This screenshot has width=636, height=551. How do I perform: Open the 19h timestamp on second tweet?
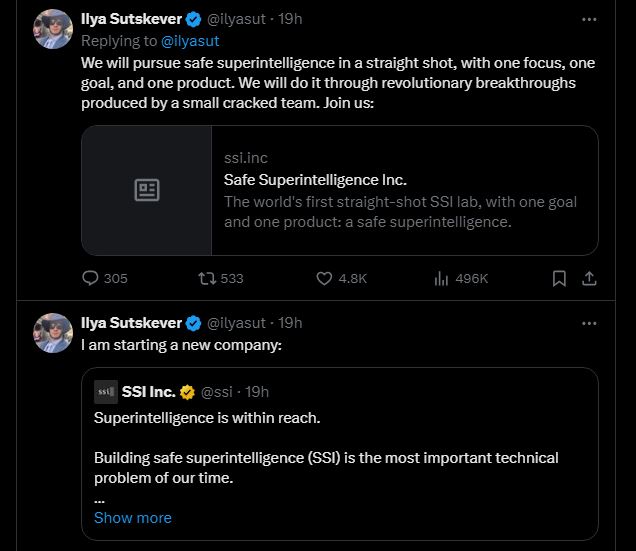290,323
